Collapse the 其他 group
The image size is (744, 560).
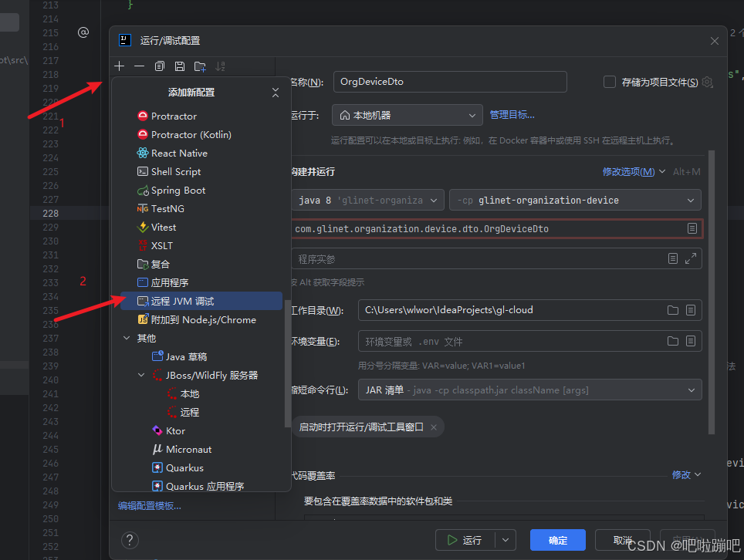127,338
